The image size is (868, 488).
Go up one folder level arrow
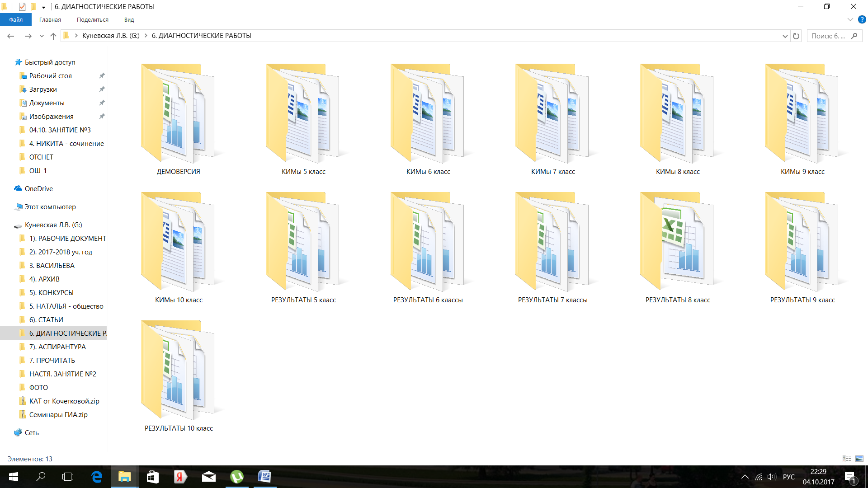click(x=53, y=36)
